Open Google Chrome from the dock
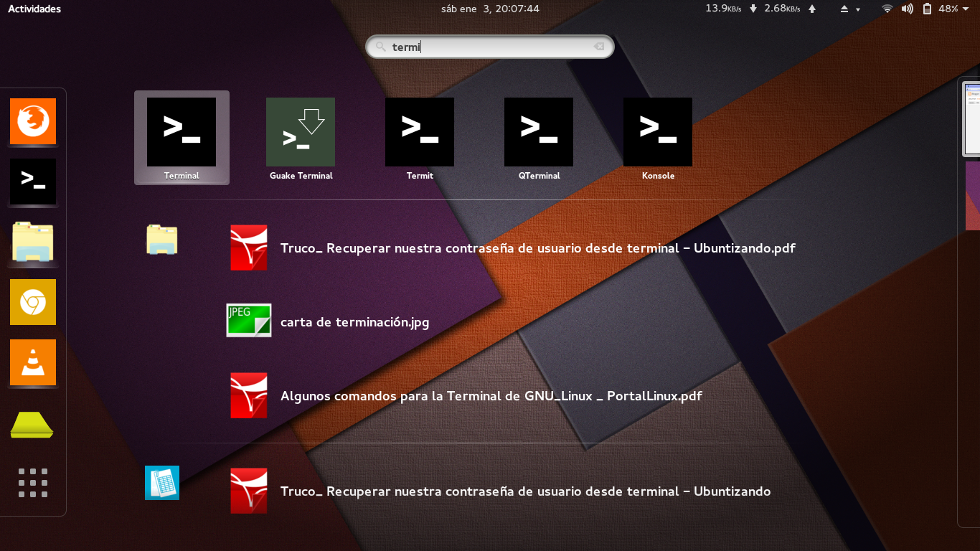Screen dimensions: 980x551 (32, 302)
